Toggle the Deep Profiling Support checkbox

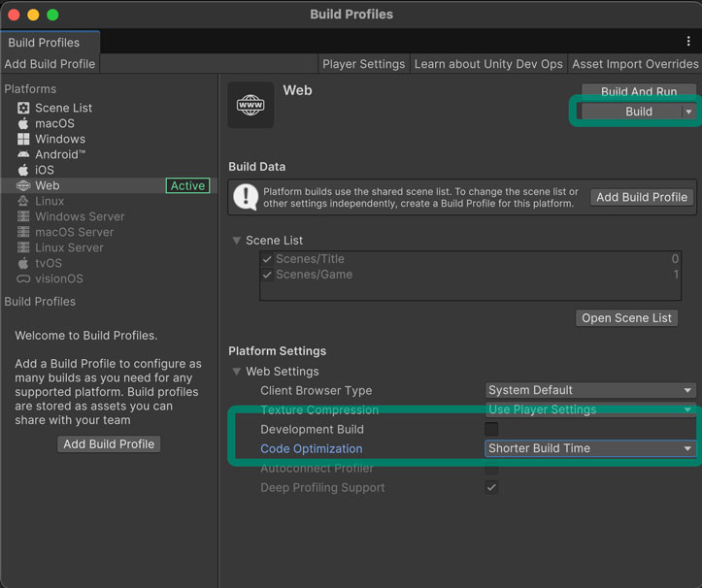[x=491, y=487]
